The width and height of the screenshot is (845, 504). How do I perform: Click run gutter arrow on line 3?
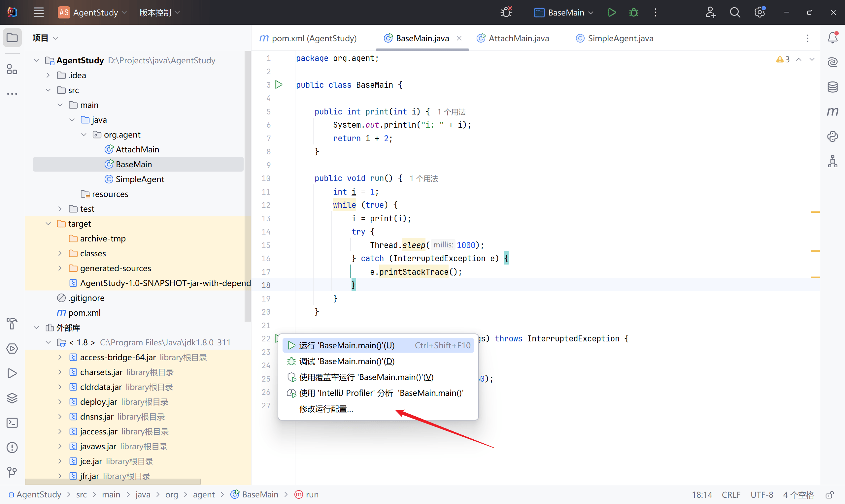[279, 84]
